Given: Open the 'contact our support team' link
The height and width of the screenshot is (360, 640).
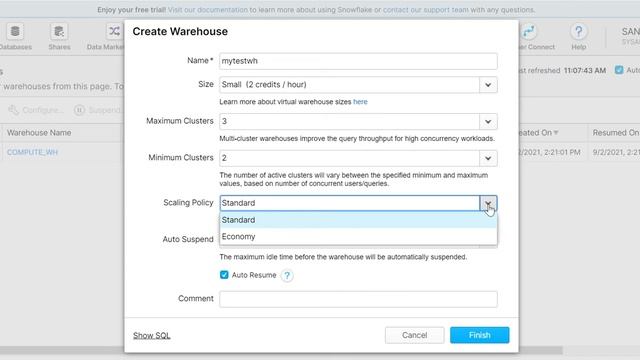Looking at the screenshot, I should (426, 9).
